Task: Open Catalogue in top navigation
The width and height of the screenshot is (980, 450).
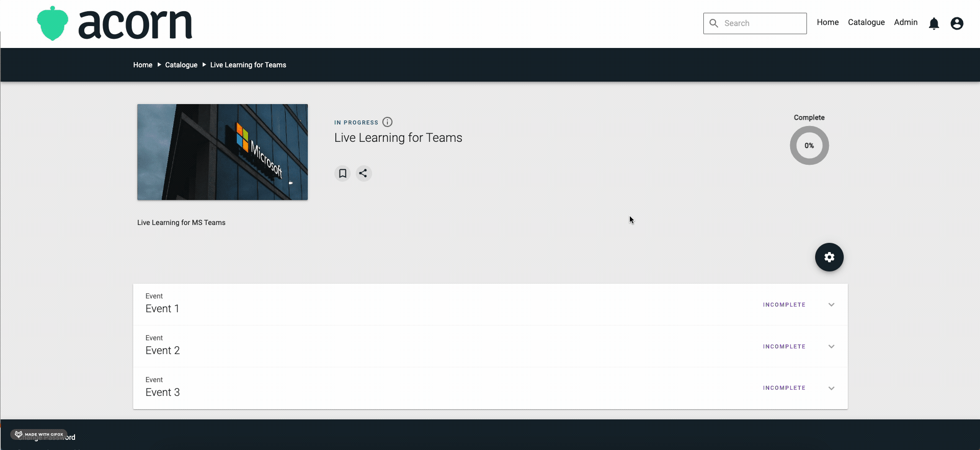Action: (x=866, y=22)
